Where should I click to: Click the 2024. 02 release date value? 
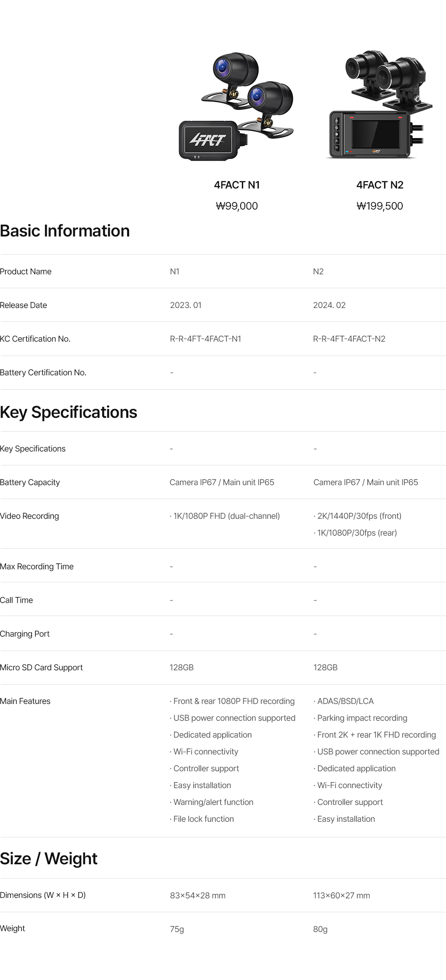[329, 305]
